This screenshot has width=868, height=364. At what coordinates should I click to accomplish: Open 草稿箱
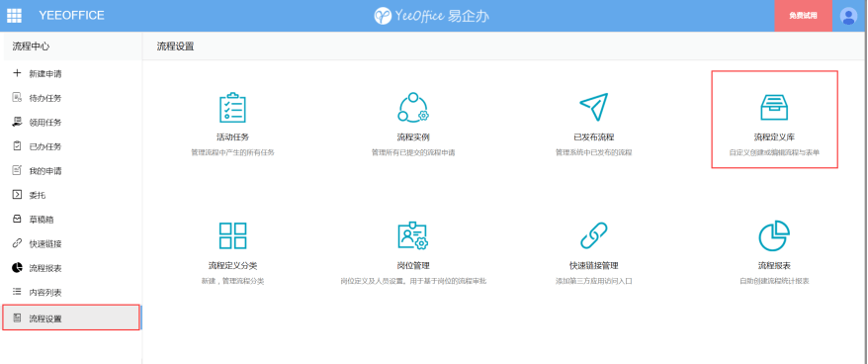click(42, 220)
